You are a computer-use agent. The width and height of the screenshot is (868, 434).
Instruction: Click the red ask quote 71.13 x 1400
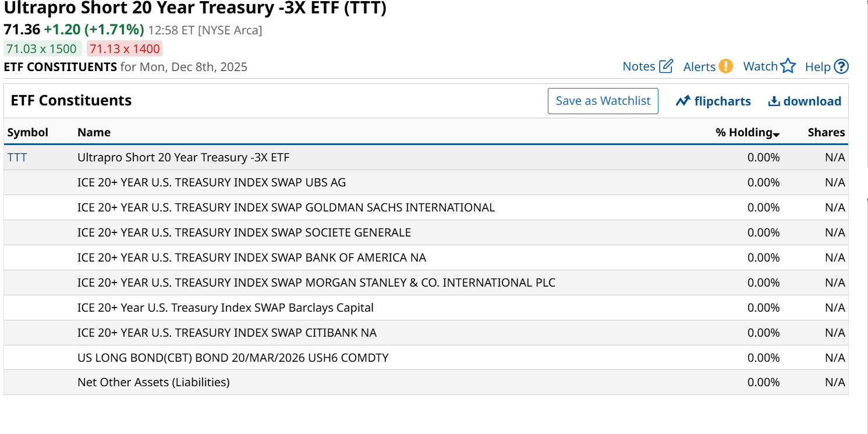click(x=125, y=49)
